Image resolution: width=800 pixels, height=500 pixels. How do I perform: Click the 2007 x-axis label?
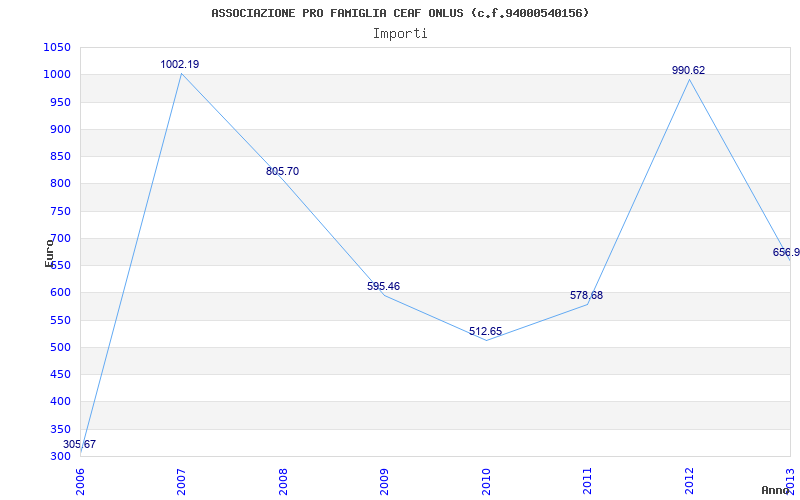point(181,482)
